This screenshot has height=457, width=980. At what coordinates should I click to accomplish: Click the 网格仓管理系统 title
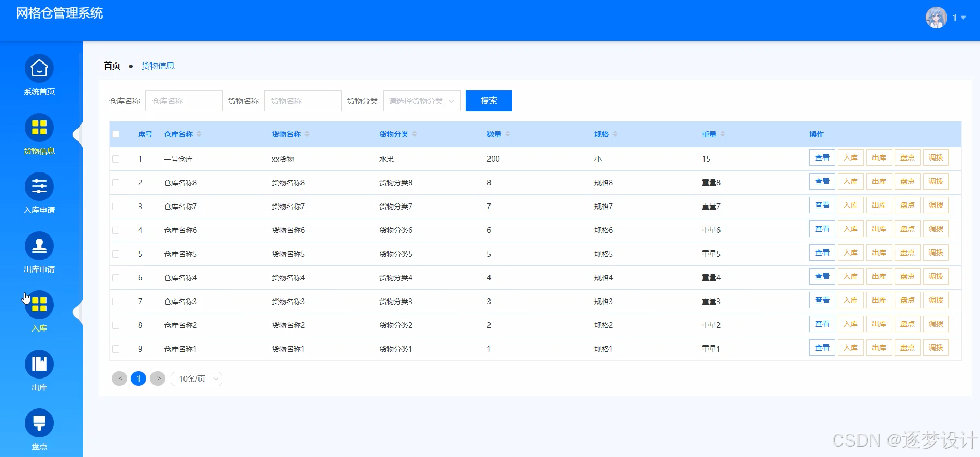59,13
